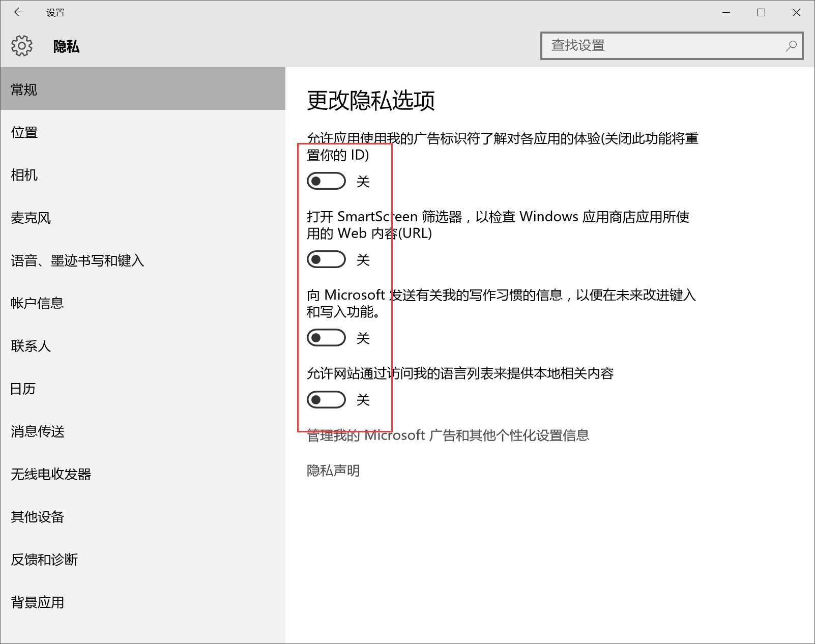Toggle the 写作习惯信息 switch
This screenshot has width=815, height=644.
[326, 338]
